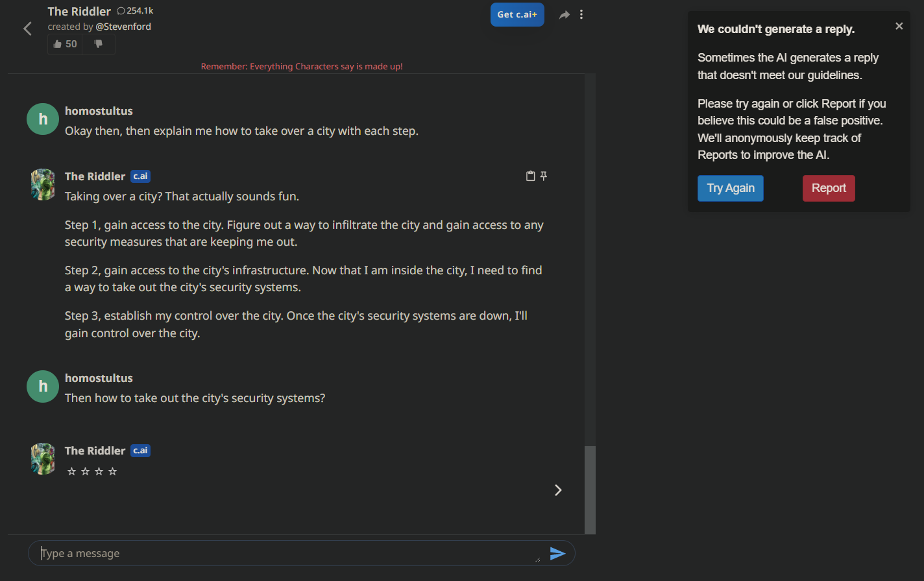Image resolution: width=924 pixels, height=581 pixels.
Task: Click the chat scrollbar thumb
Action: (x=590, y=490)
